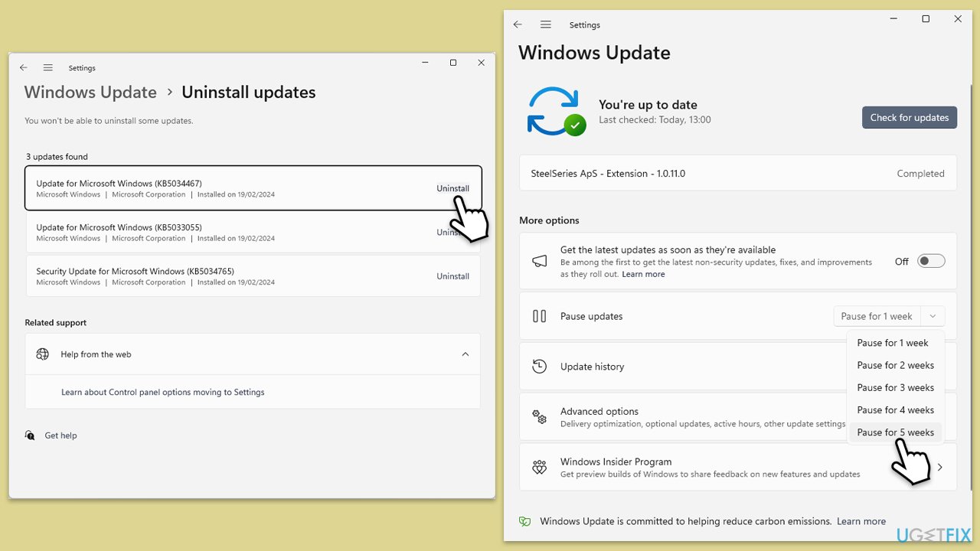Open navigation menu in Windows Update window
The width and height of the screenshot is (980, 551).
pyautogui.click(x=545, y=24)
